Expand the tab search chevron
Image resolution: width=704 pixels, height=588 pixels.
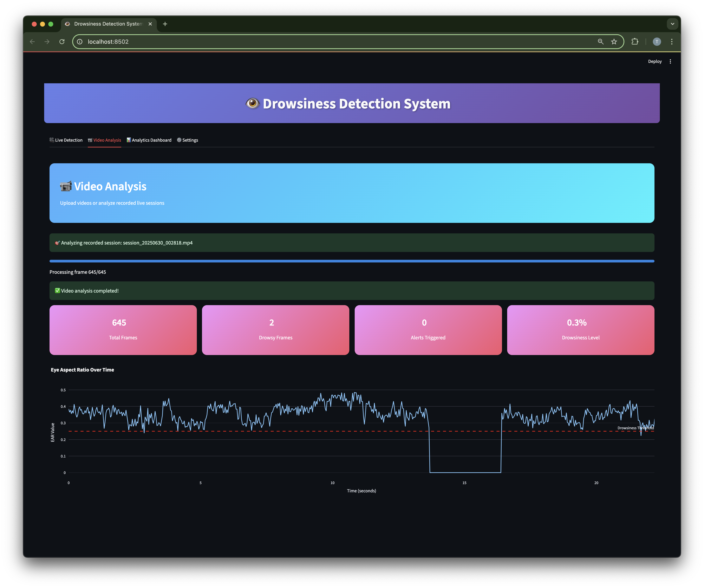click(672, 24)
